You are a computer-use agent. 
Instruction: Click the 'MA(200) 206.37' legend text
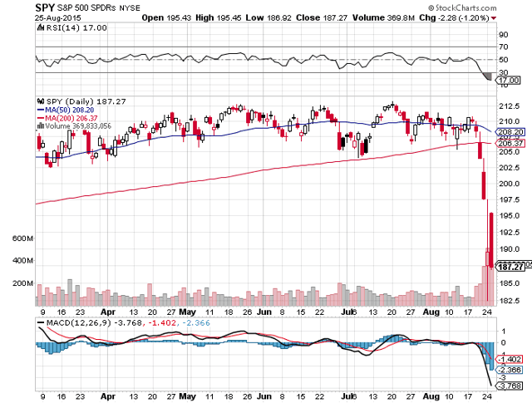(x=71, y=118)
